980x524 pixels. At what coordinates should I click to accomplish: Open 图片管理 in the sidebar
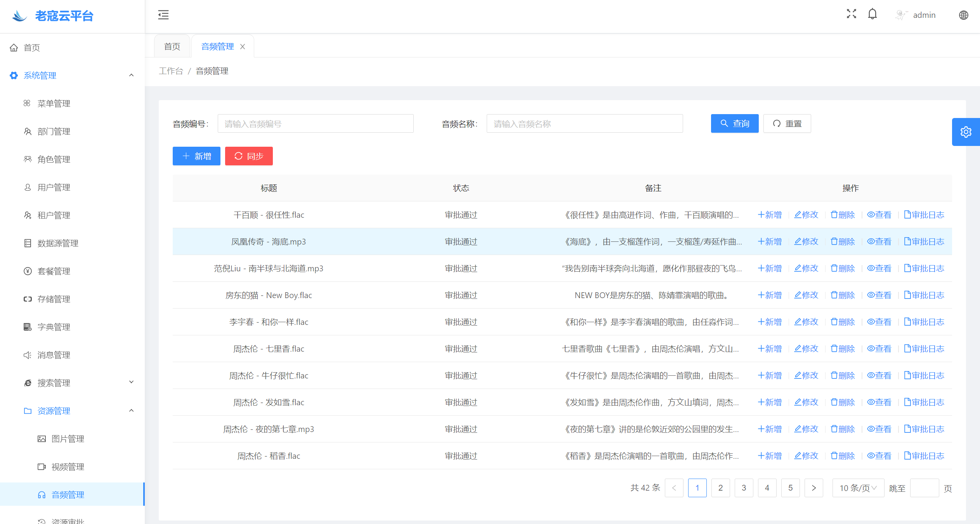[x=68, y=439]
